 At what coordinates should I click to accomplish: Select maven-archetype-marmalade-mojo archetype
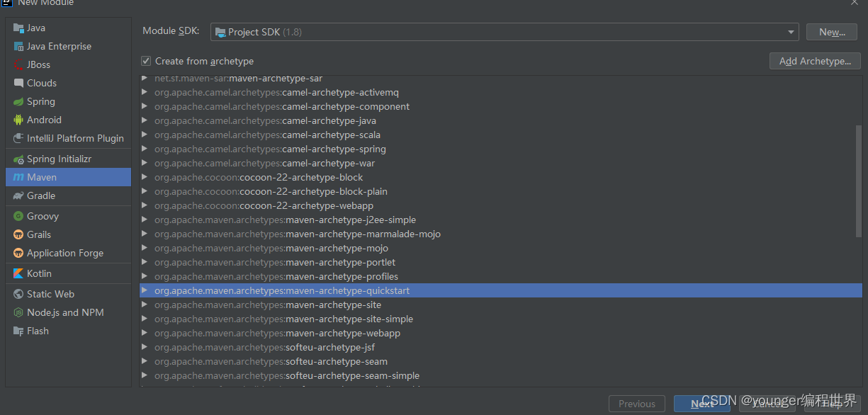tap(500, 234)
